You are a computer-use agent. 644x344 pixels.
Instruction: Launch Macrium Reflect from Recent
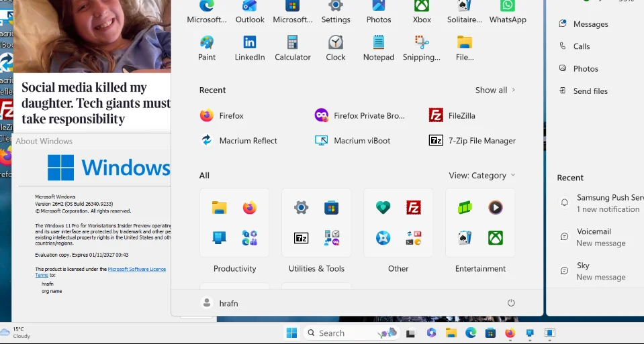click(238, 141)
